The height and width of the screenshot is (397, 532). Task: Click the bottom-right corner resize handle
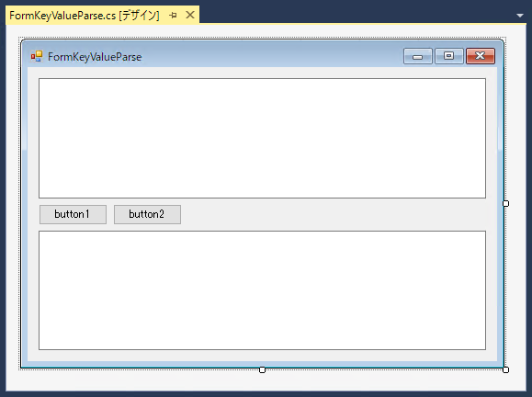coord(505,369)
